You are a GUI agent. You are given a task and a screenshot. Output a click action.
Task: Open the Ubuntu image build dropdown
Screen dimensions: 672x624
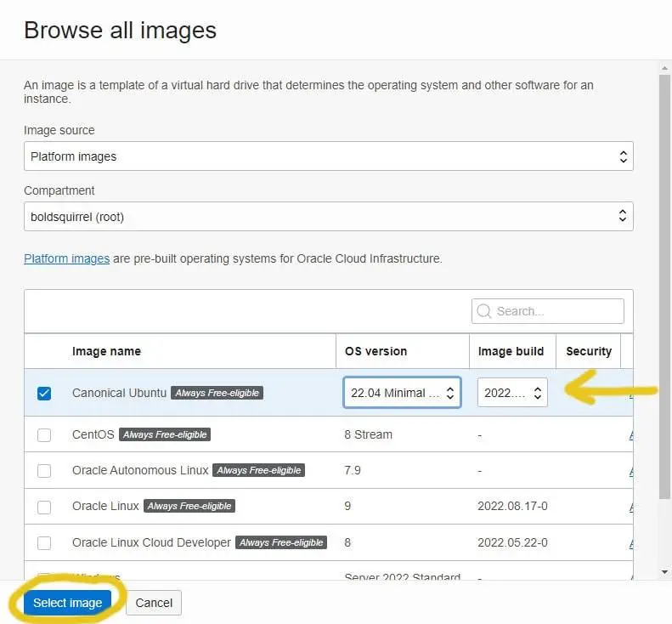coord(512,393)
